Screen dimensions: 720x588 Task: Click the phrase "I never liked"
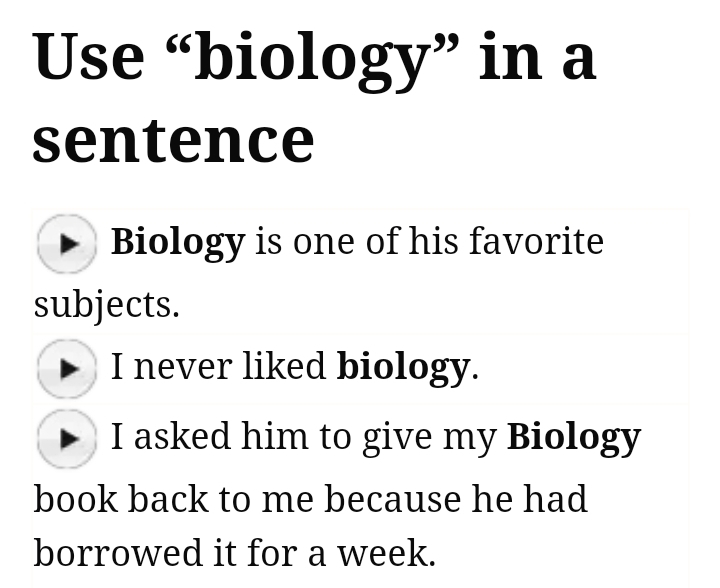[x=218, y=367]
